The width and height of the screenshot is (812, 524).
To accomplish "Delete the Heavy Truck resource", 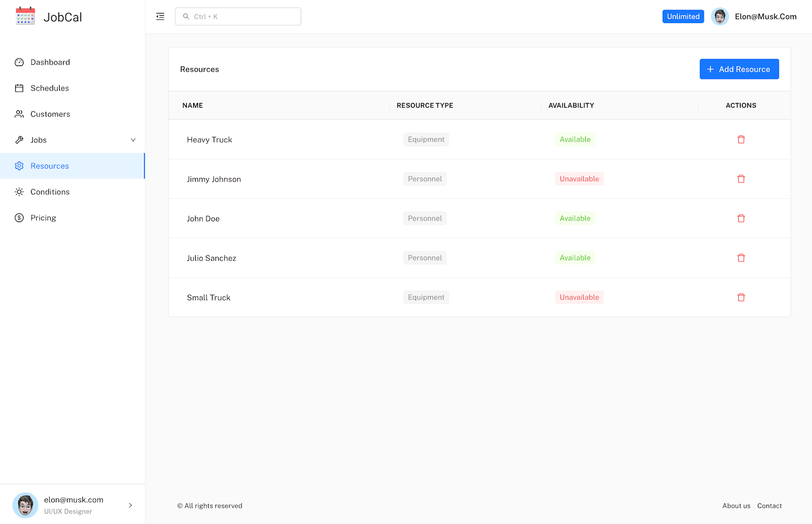I will point(741,140).
